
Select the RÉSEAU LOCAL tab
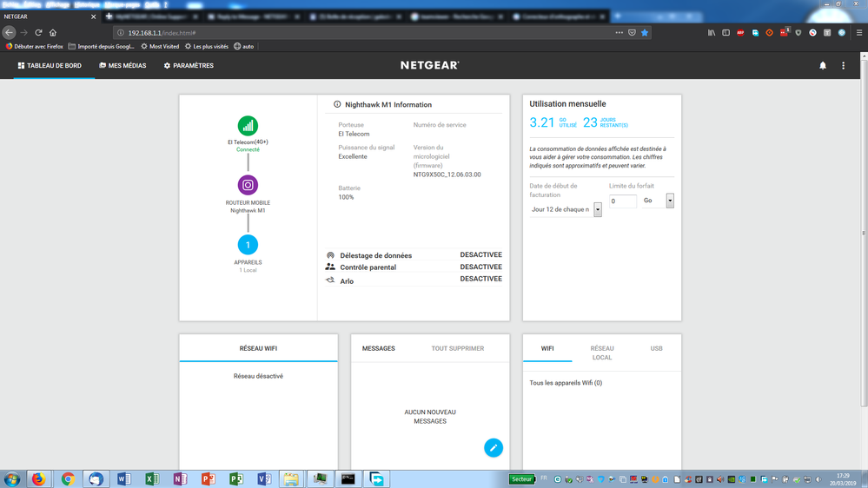[602, 353]
